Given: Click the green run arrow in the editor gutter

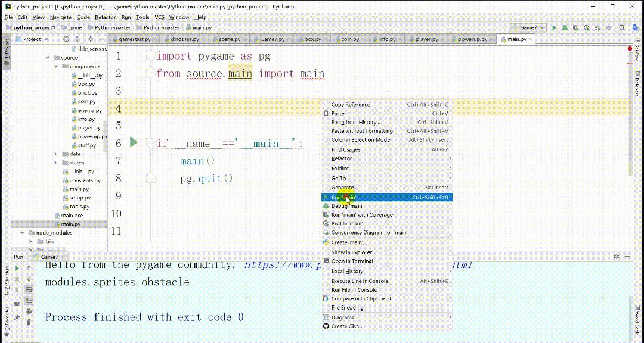Looking at the screenshot, I should 134,142.
